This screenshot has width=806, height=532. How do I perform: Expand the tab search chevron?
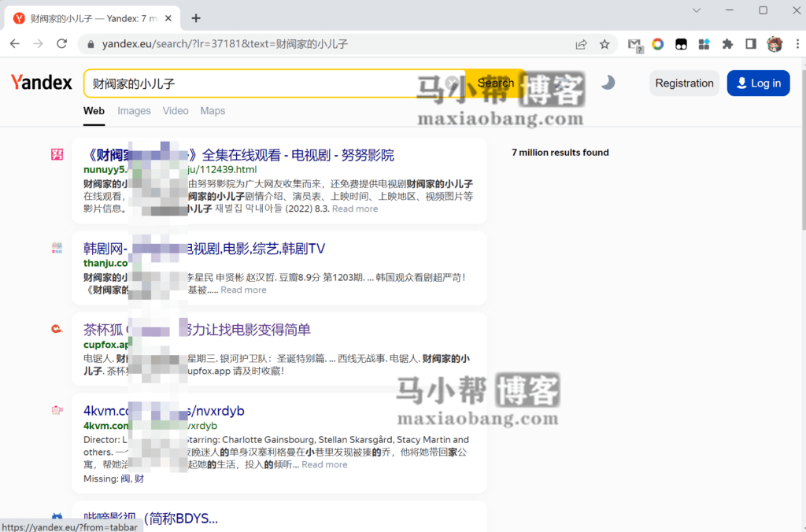(x=697, y=10)
